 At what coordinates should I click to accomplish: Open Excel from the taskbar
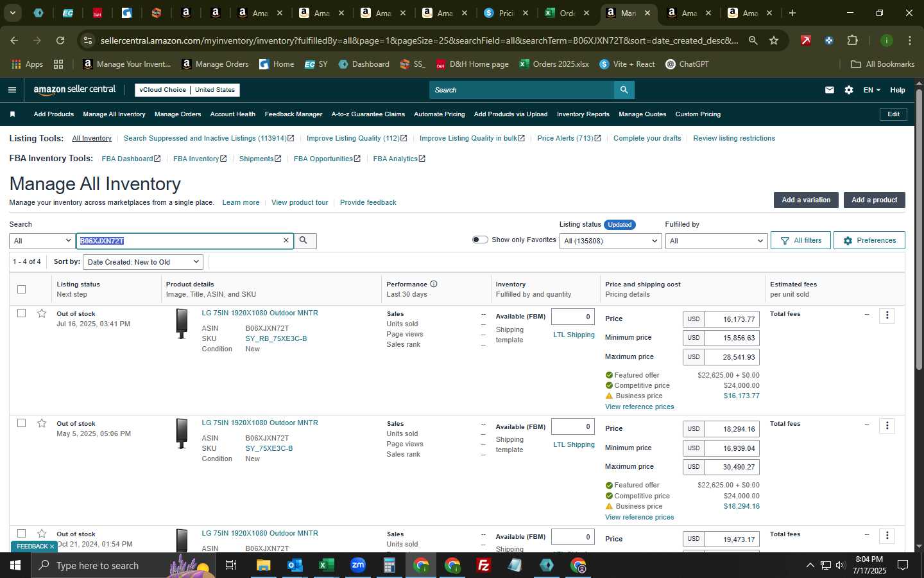(326, 565)
